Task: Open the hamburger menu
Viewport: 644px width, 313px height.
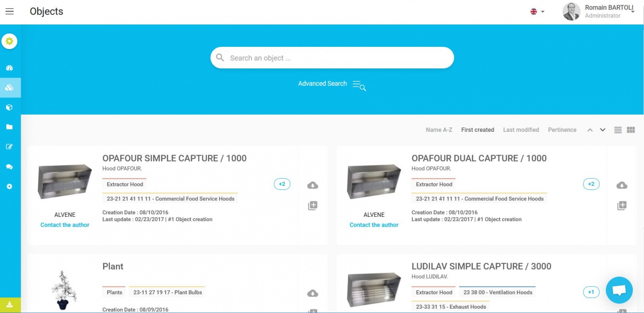Action: coord(9,12)
